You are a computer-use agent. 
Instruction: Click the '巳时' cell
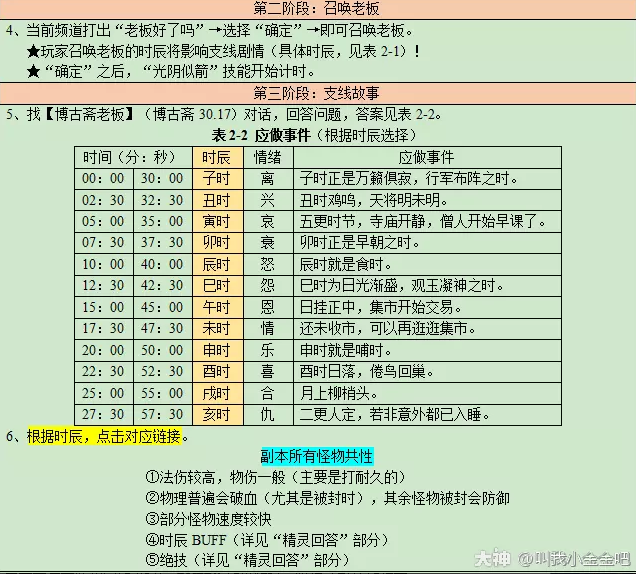click(218, 286)
